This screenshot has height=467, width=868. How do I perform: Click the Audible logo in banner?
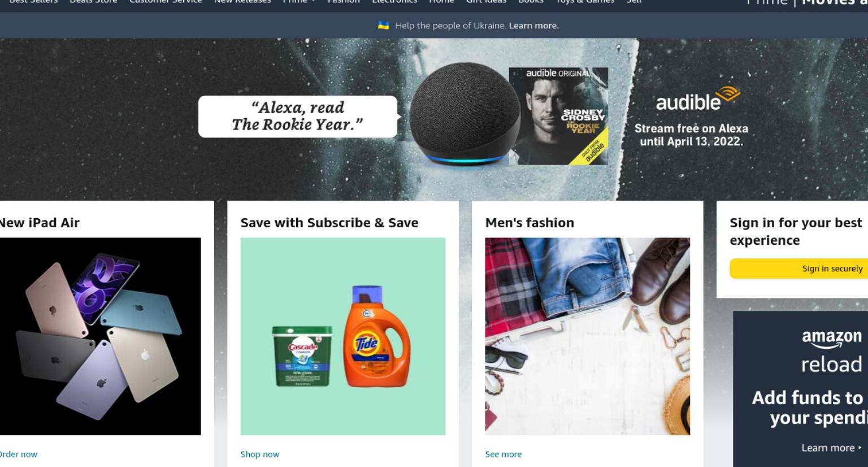tap(698, 99)
